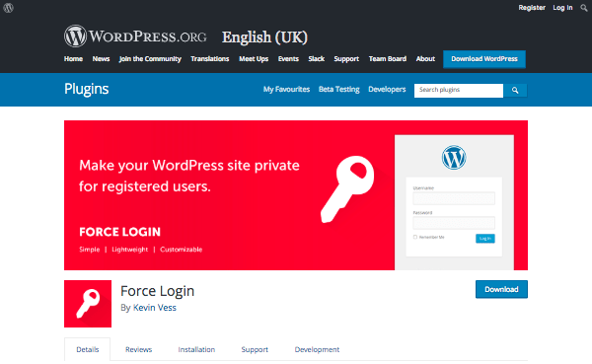Image resolution: width=592 pixels, height=364 pixels.
Task: Open the Meet Ups menu item
Action: [x=254, y=59]
